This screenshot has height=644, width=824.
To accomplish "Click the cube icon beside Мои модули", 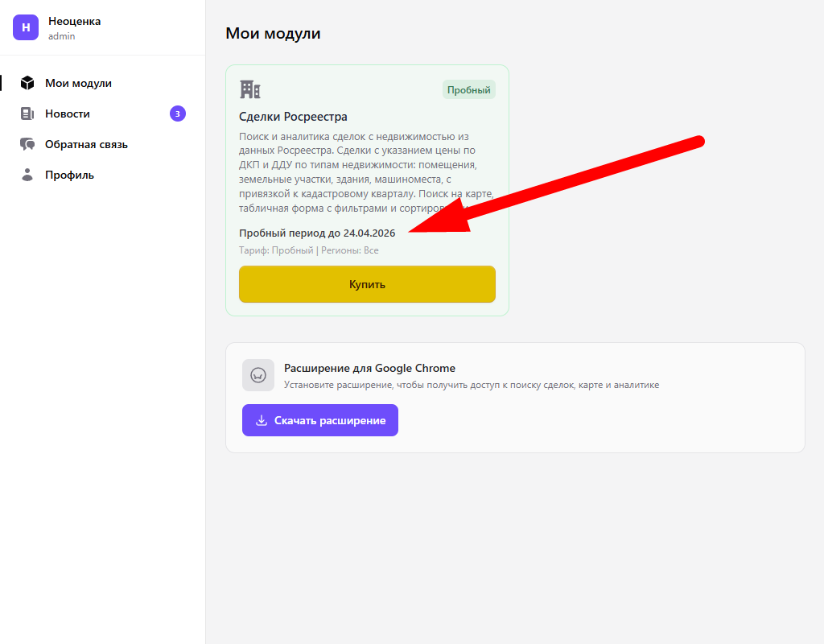I will pos(27,83).
